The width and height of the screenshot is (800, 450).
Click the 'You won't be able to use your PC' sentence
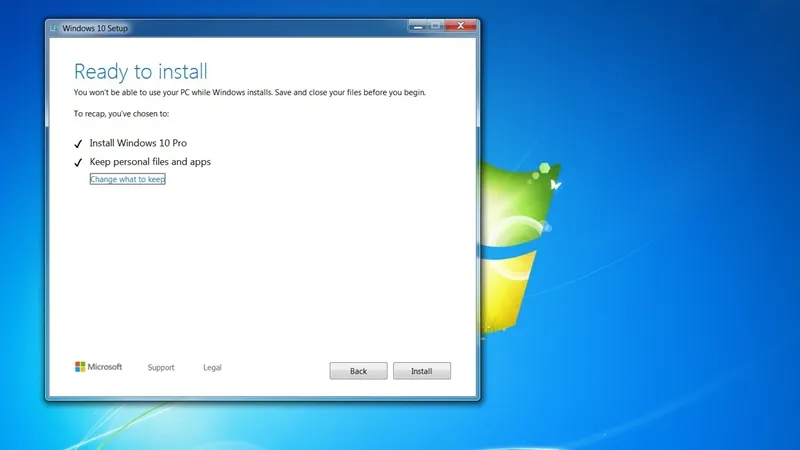pos(249,92)
